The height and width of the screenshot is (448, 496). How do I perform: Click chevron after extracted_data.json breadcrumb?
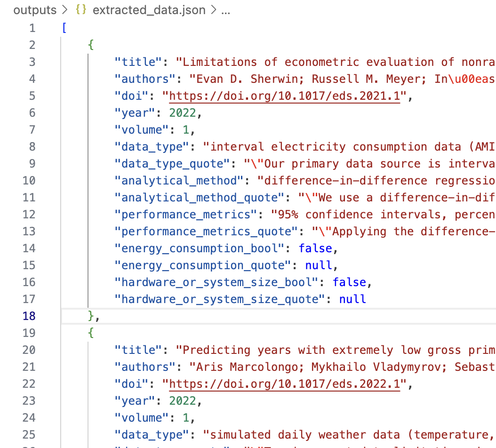pyautogui.click(x=214, y=10)
